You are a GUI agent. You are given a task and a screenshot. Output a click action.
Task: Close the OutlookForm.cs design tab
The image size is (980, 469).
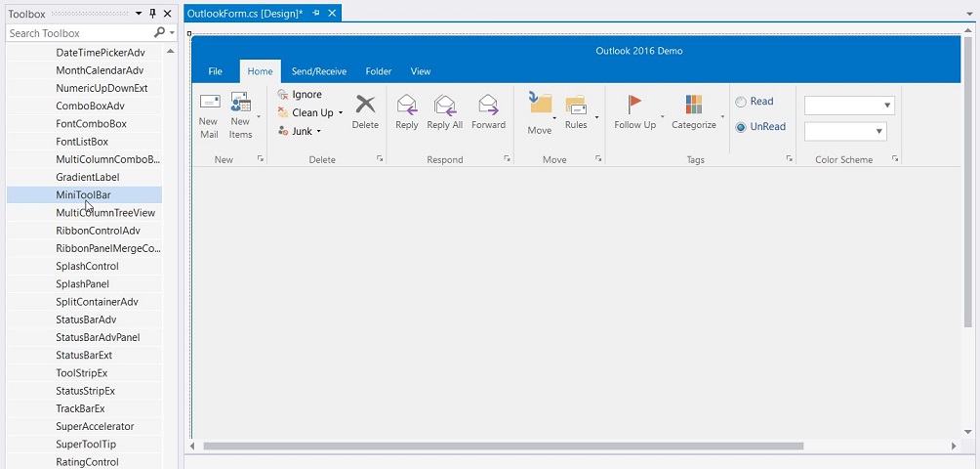(332, 13)
